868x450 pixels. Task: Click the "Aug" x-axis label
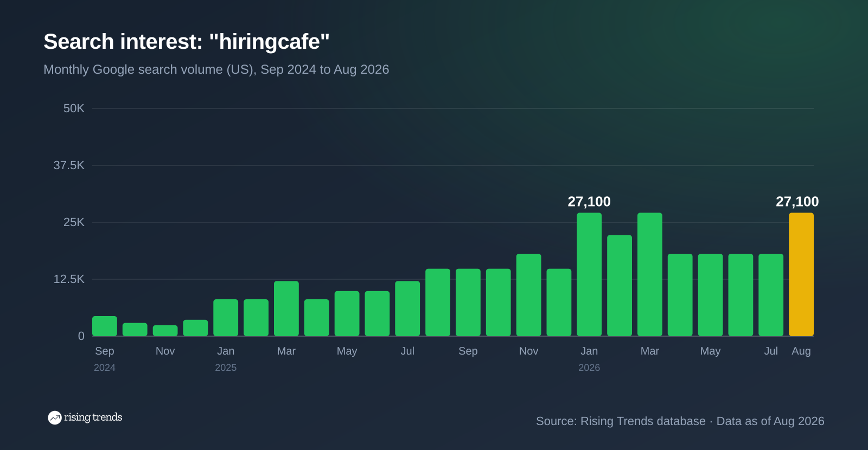tap(801, 351)
